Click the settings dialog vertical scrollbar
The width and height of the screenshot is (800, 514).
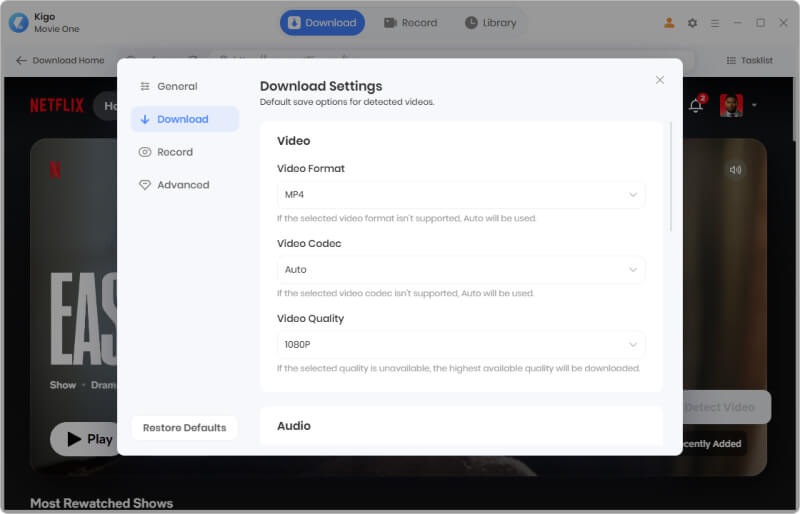(x=670, y=177)
